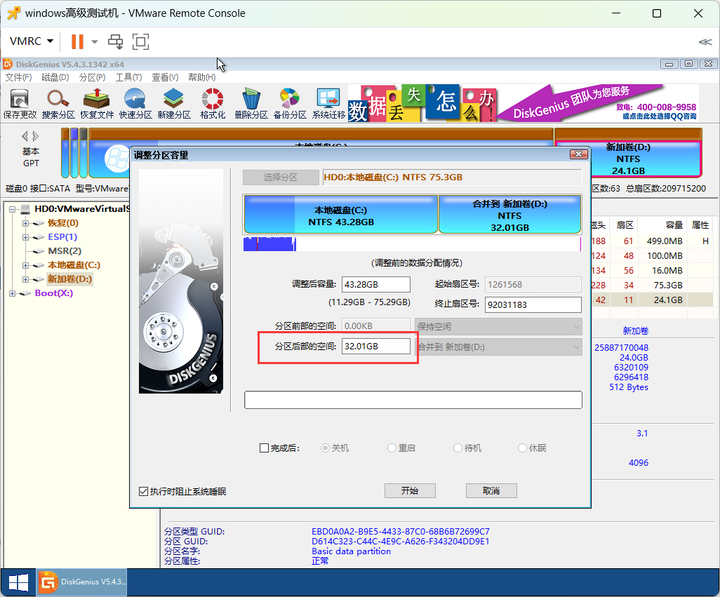The image size is (720, 597).
Task: Click the Backup Partition (备份分区) icon
Action: click(290, 104)
